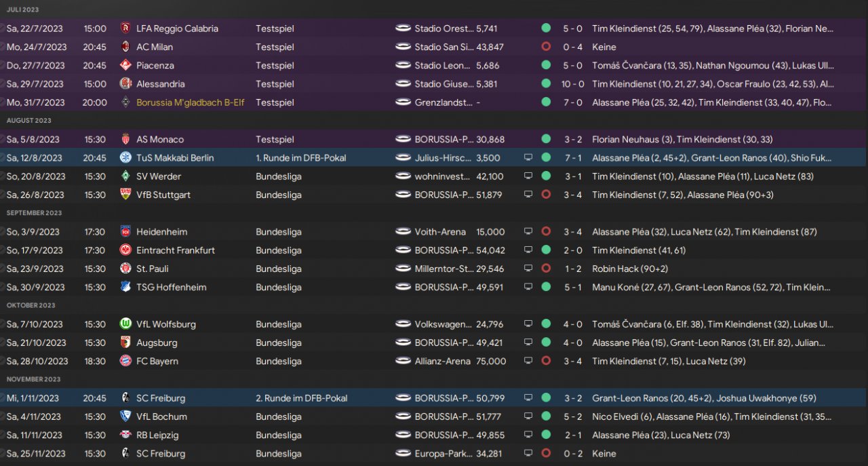Image resolution: width=868 pixels, height=466 pixels.
Task: Click the Testspiel label in the AS Monaco row
Action: coord(275,139)
